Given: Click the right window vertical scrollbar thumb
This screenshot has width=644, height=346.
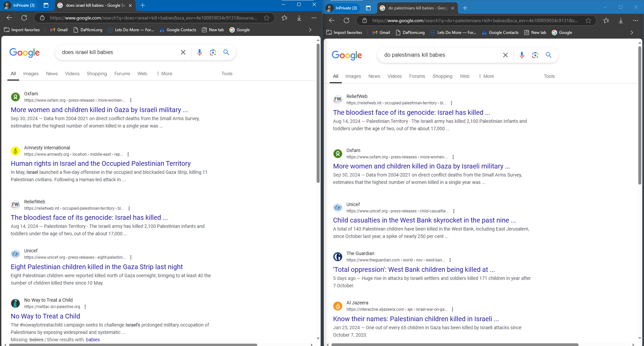Looking at the screenshot, I should pyautogui.click(x=640, y=115).
